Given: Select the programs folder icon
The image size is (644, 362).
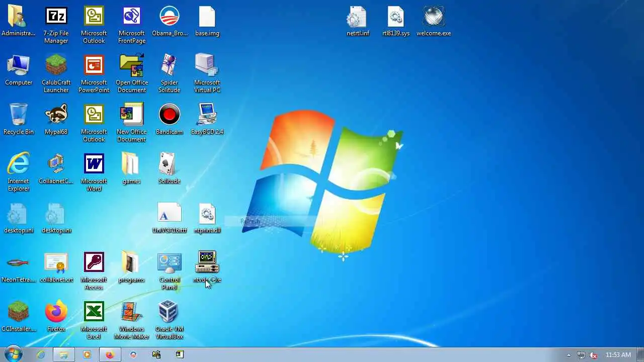Looking at the screenshot, I should pos(131,267).
